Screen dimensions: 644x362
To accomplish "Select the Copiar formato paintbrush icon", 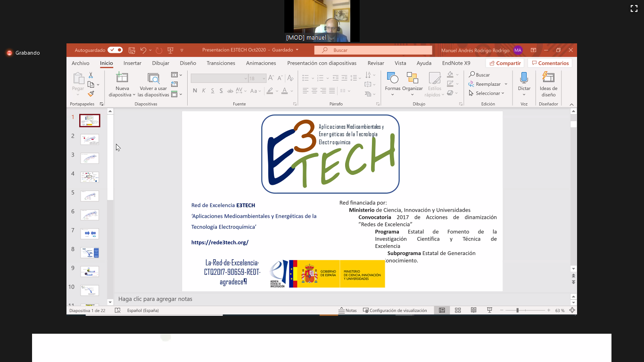I will coord(91,94).
